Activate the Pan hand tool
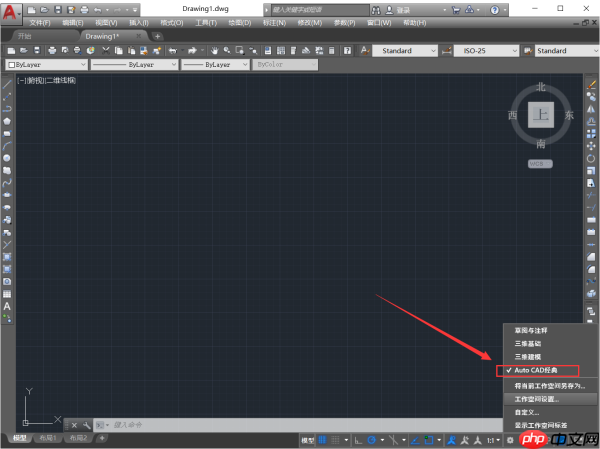 pos(215,51)
